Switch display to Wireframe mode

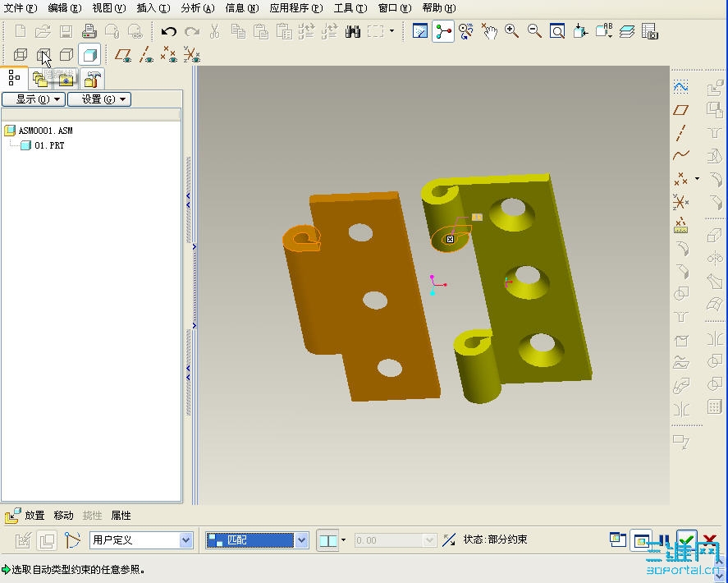coord(20,55)
